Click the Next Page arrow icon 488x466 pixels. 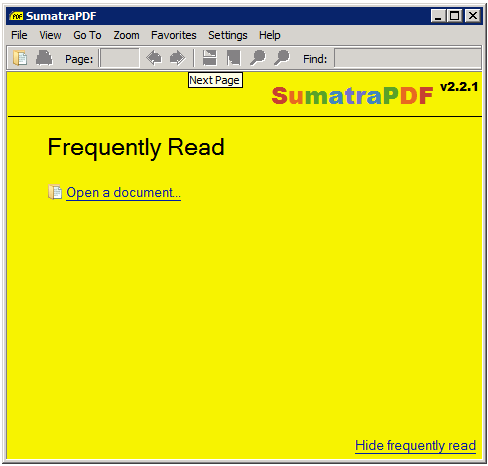(177, 58)
